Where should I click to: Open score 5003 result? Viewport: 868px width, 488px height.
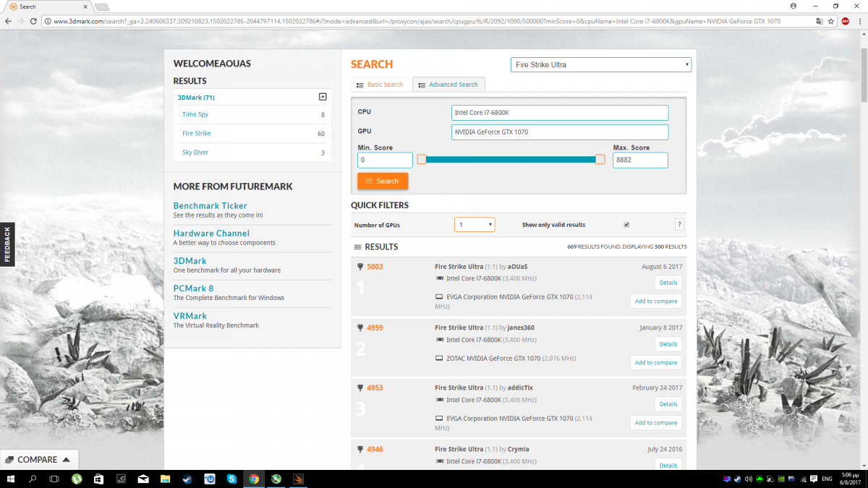pos(375,267)
